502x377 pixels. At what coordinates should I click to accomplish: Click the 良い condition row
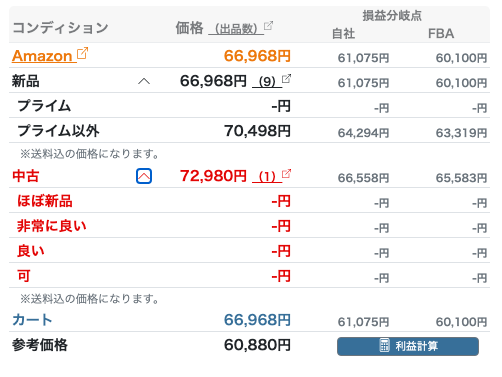(249, 251)
